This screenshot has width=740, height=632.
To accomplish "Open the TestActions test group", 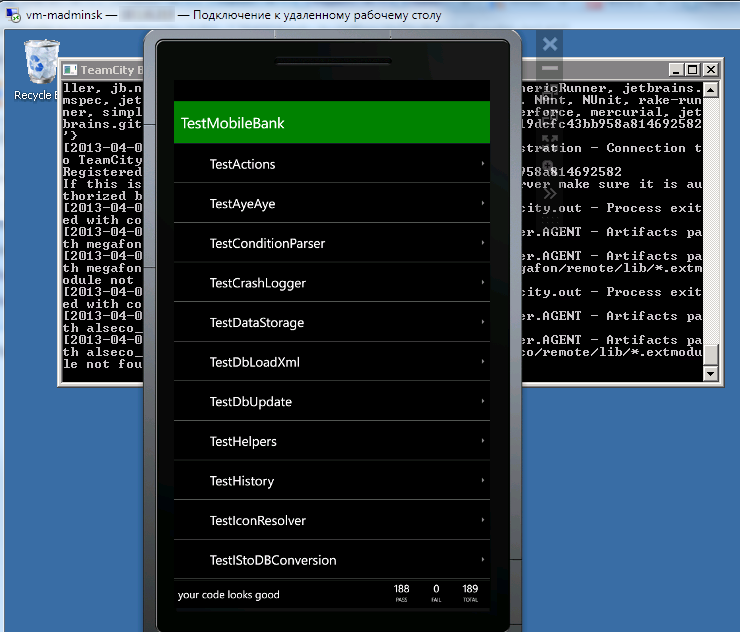I will pos(332,164).
